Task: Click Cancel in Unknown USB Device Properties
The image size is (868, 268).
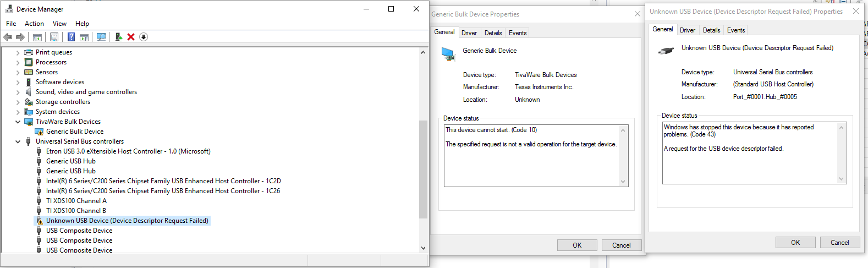Action: click(840, 243)
